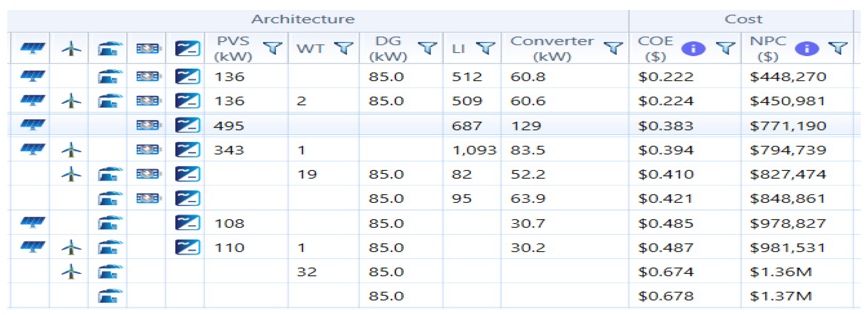Image resolution: width=868 pixels, height=315 pixels.
Task: Click solar panel icon in the $978,827 row
Action: point(32,223)
